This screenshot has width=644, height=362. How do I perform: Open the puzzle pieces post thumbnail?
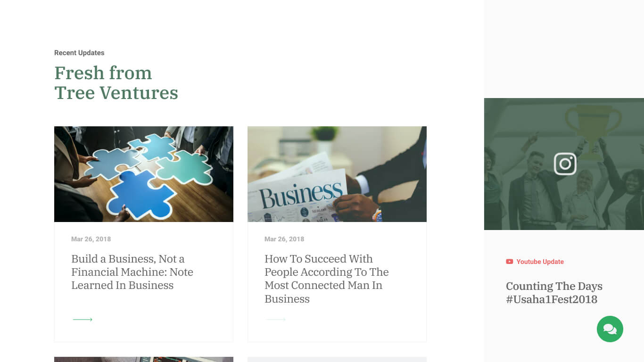(x=143, y=174)
